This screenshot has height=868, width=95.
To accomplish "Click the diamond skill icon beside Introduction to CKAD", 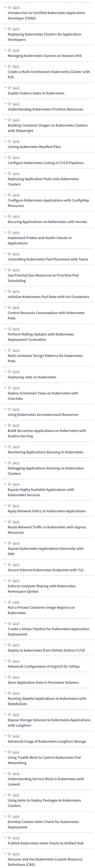I will tap(9, 7).
